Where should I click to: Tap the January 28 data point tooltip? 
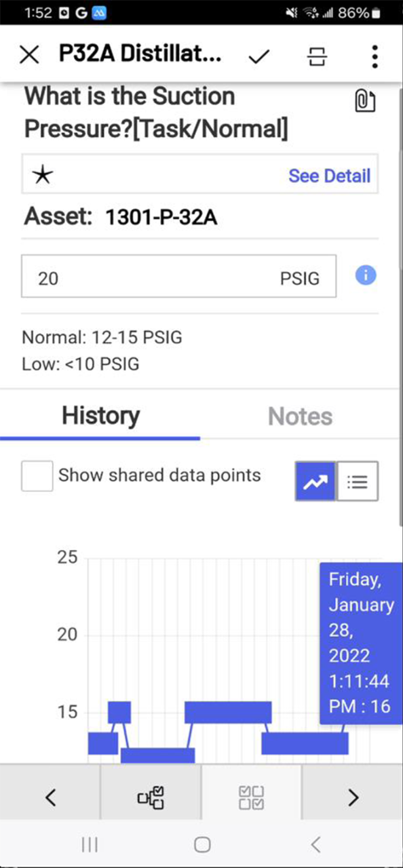click(361, 642)
